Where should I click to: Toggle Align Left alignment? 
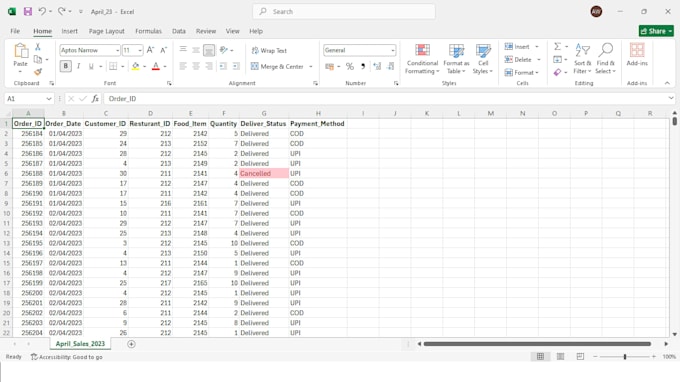(x=183, y=66)
